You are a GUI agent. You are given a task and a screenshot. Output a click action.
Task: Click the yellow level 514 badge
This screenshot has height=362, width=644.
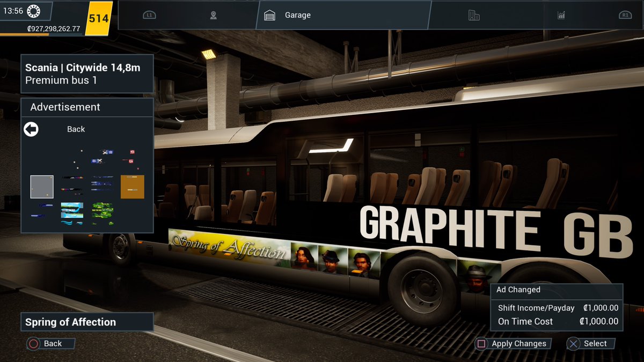(x=98, y=18)
